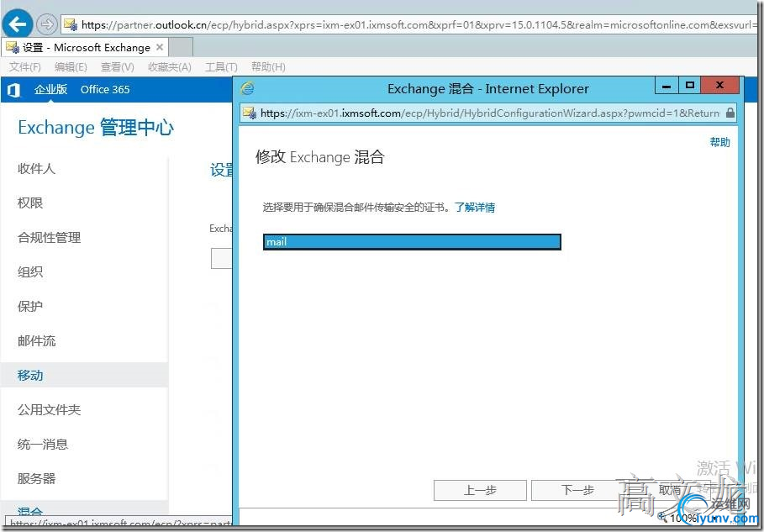Image resolution: width=764 pixels, height=532 pixels.
Task: Click the browser Back arrow button
Action: coord(17,24)
